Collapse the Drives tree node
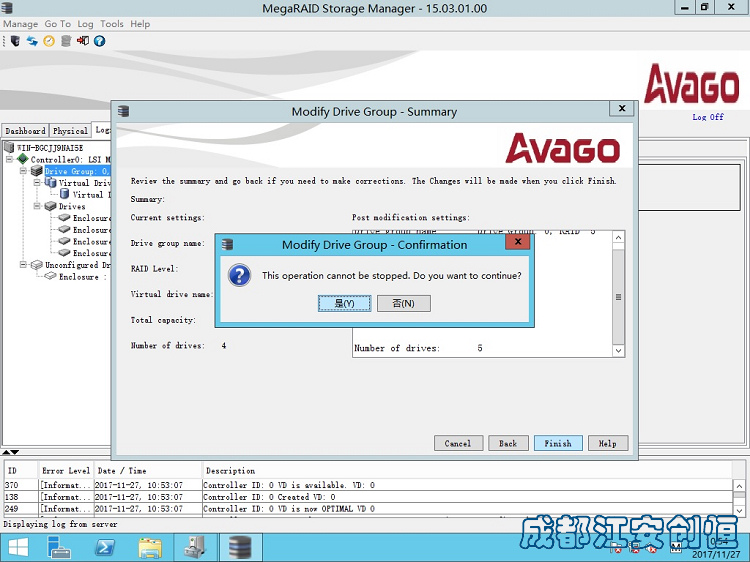750x562 pixels. [x=37, y=206]
